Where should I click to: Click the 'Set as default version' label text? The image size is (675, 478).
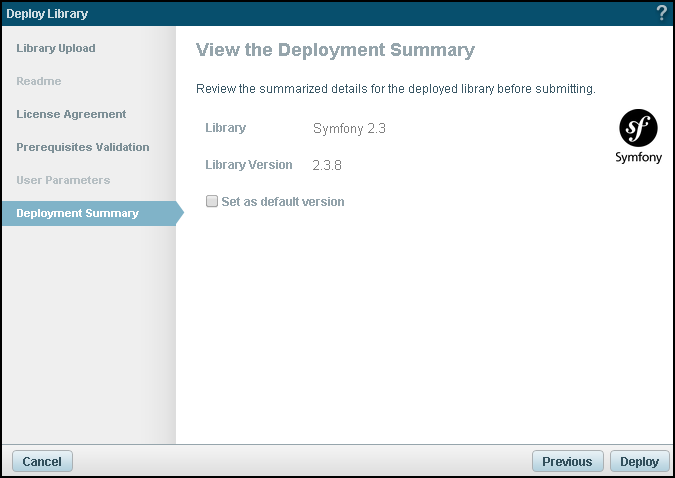coord(282,202)
